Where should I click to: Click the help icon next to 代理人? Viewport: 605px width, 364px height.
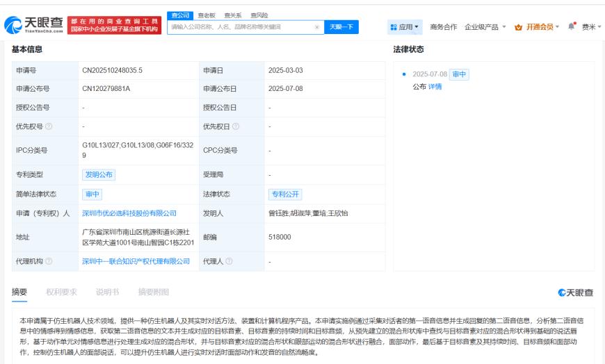[x=229, y=261]
